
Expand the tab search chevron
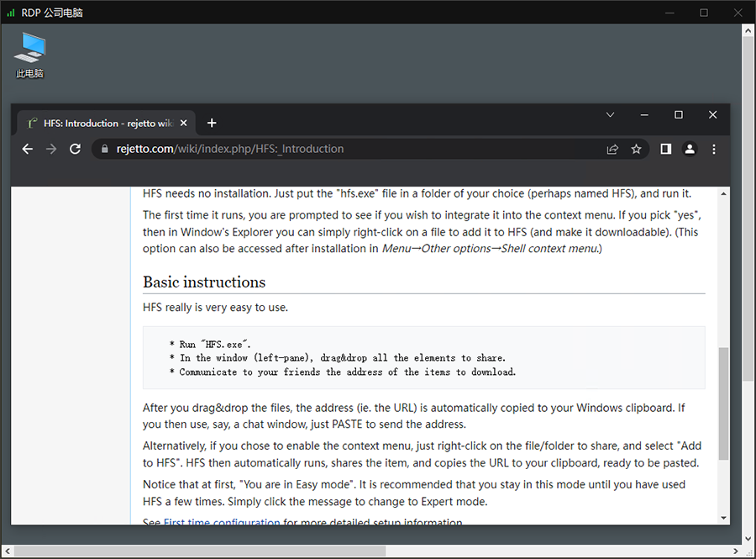pos(610,115)
